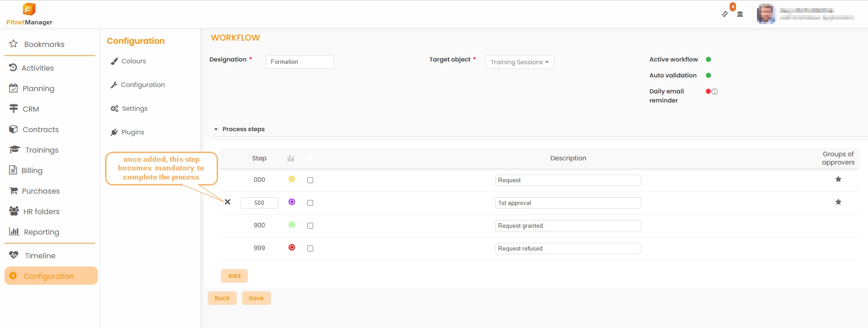Click the purple color marker for step 500

click(x=292, y=202)
